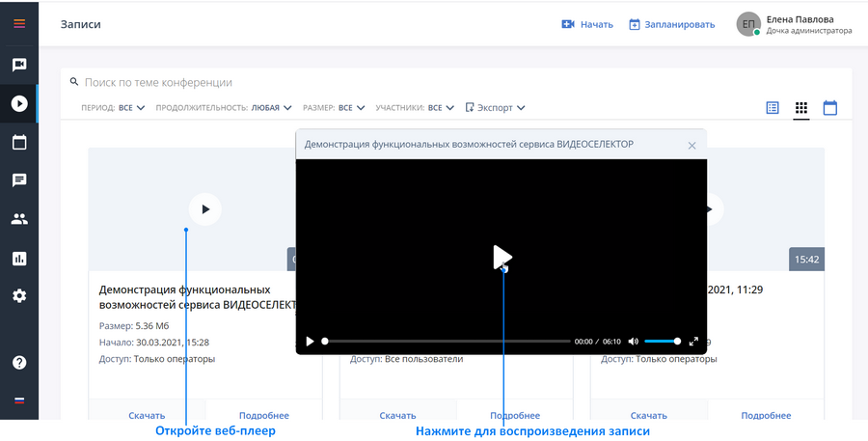Click the first card title Демонстрация функциональных
Image resolution: width=868 pixels, height=441 pixels.
tap(197, 297)
